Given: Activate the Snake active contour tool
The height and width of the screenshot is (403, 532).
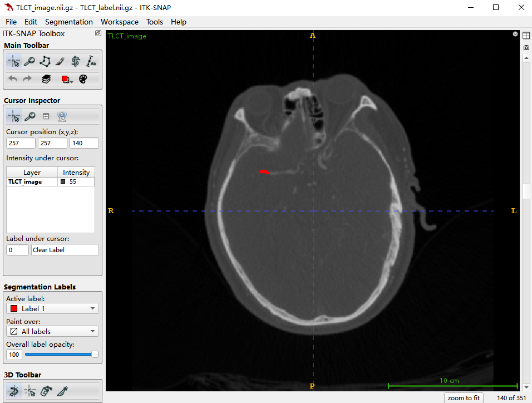Looking at the screenshot, I should (x=76, y=62).
